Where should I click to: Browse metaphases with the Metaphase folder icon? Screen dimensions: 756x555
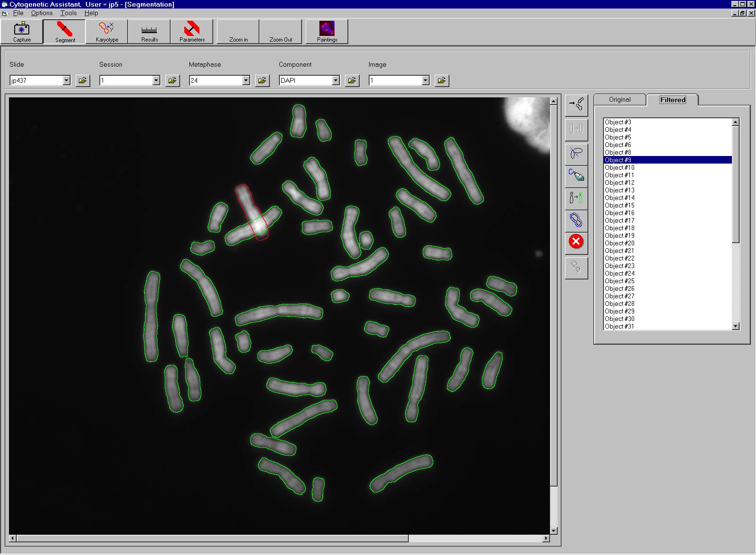[262, 80]
